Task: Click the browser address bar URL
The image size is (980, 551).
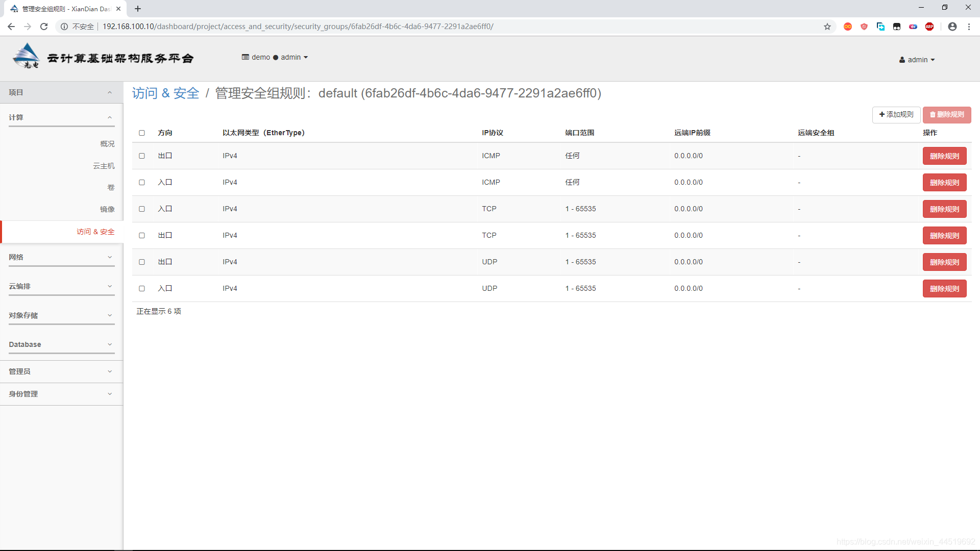Action: [x=298, y=27]
